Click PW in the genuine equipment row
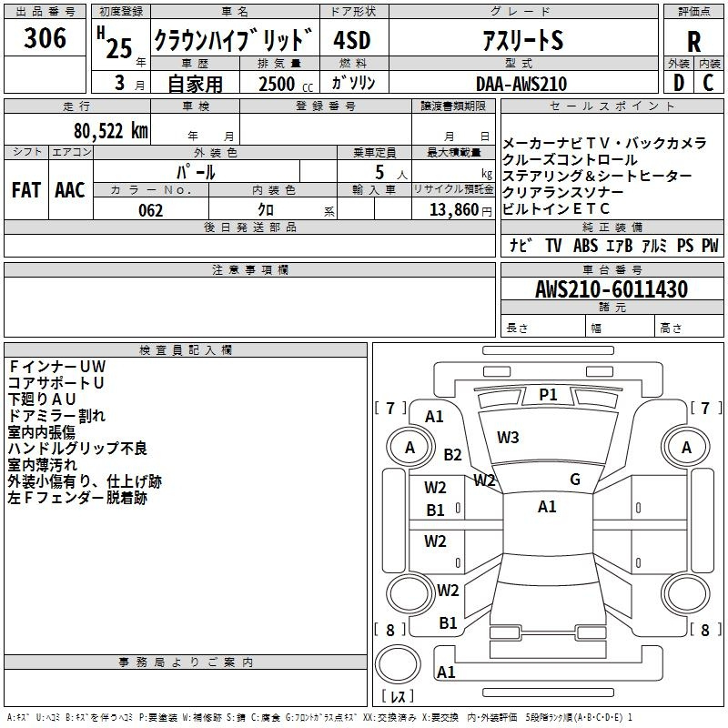Screen dimensions: 728x728 [710, 245]
